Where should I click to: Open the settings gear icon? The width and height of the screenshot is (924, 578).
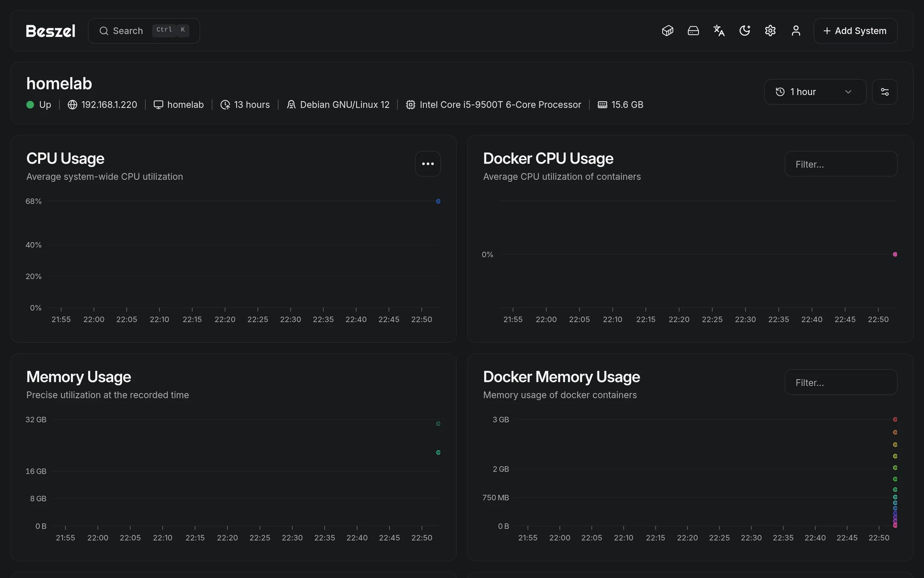tap(770, 31)
